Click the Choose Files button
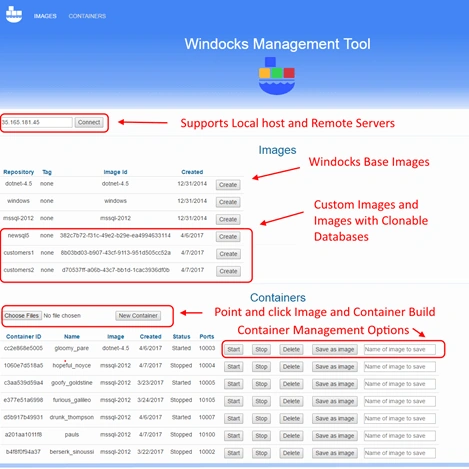This screenshot has width=469, height=469. (22, 316)
